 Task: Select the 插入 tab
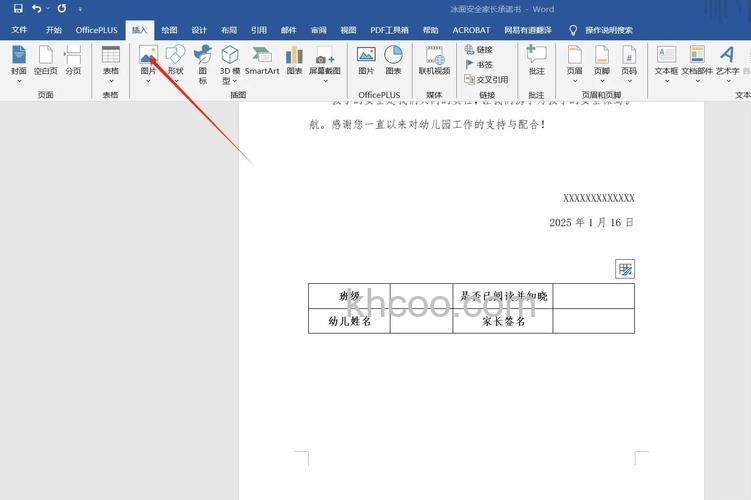coord(139,30)
